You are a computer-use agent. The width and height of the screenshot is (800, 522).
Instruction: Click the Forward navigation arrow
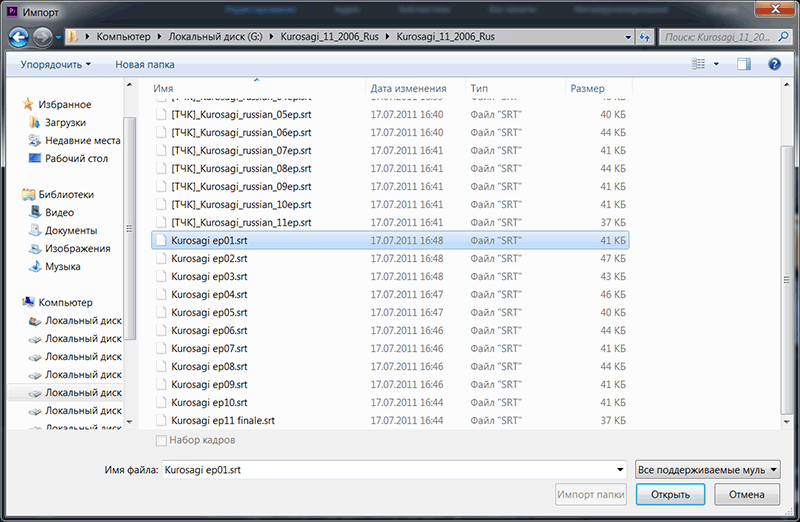point(42,37)
